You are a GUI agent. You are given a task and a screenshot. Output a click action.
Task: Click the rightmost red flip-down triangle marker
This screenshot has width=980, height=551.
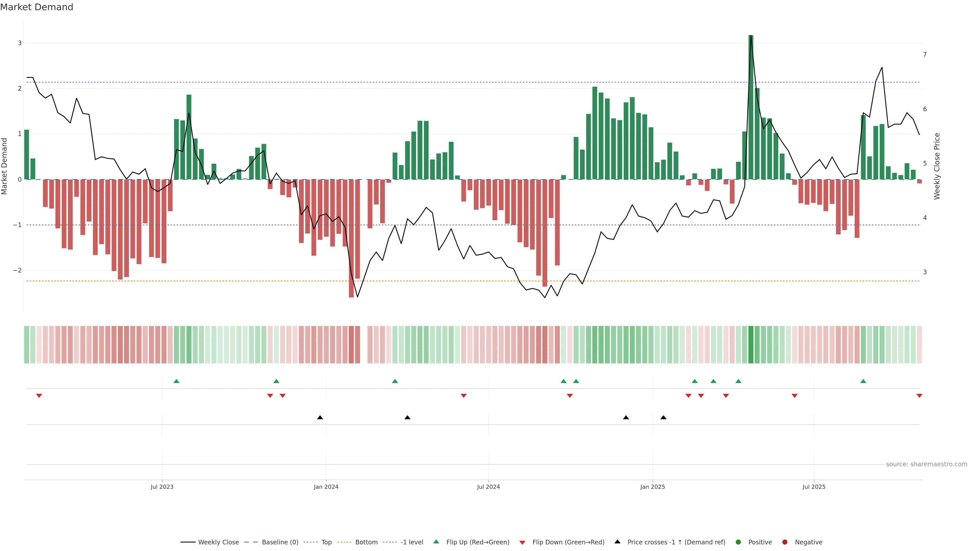pyautogui.click(x=919, y=396)
